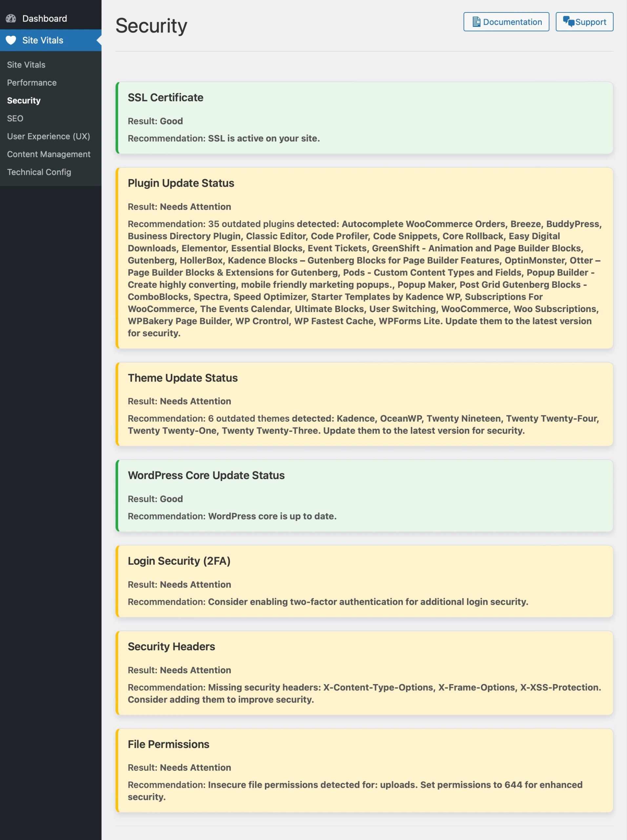The width and height of the screenshot is (627, 840).
Task: Open the Performance submenu page
Action: tap(32, 83)
